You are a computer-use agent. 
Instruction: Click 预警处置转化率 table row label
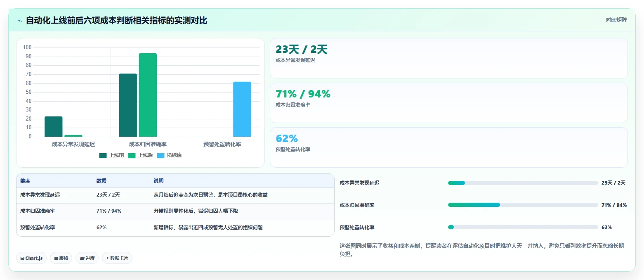click(x=38, y=228)
